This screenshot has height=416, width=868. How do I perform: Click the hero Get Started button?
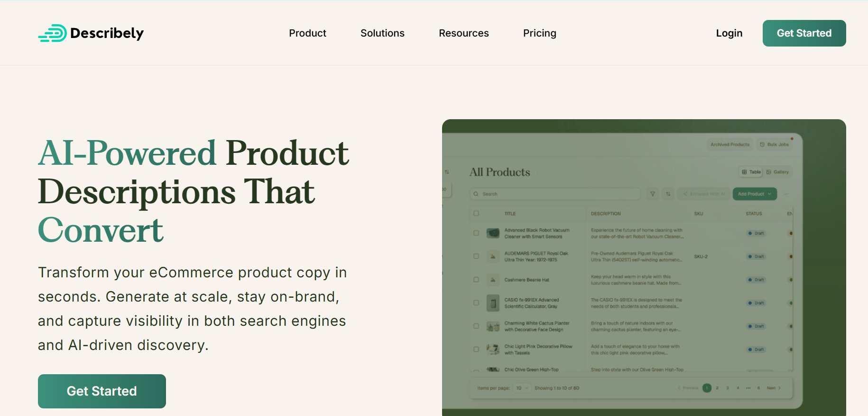coord(102,391)
